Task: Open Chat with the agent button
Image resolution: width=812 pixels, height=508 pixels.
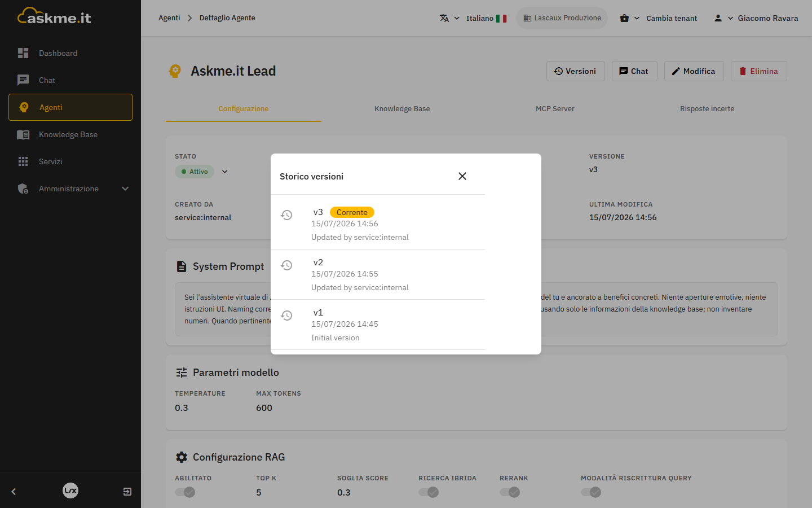Action: click(x=634, y=71)
